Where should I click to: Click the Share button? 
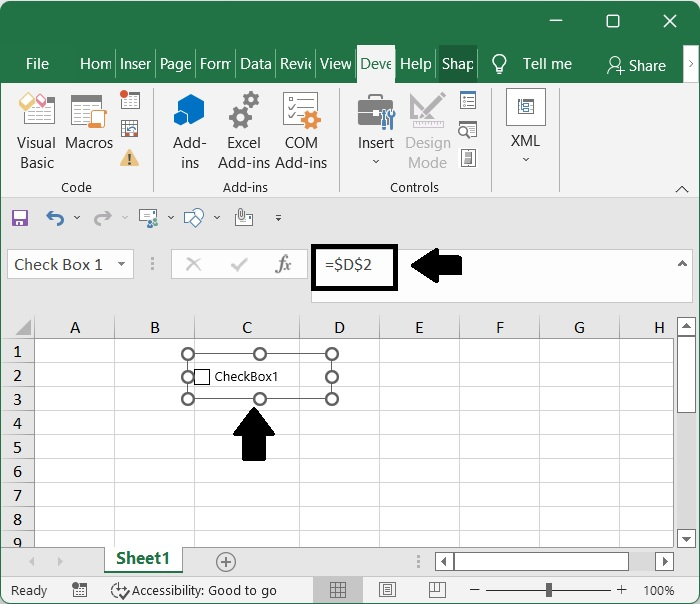(636, 65)
